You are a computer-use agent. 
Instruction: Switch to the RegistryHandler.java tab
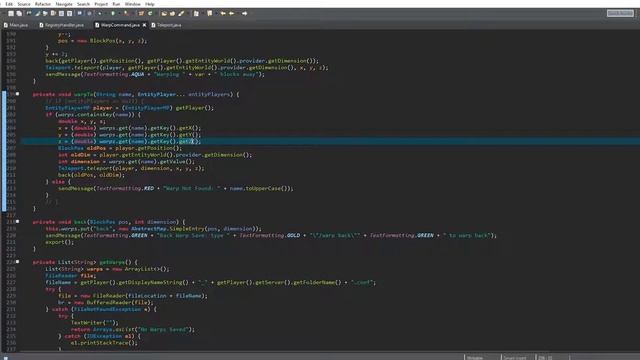tap(62, 25)
